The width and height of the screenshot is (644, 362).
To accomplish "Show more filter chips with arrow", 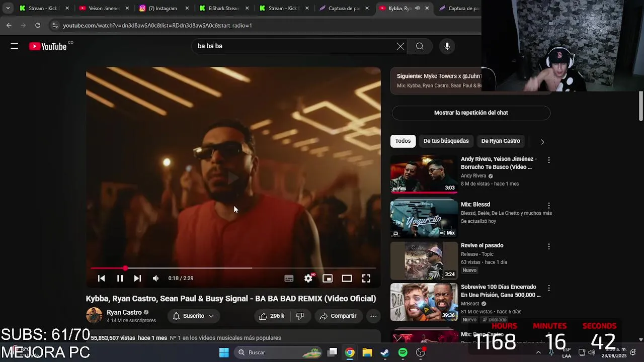I will 542,141.
